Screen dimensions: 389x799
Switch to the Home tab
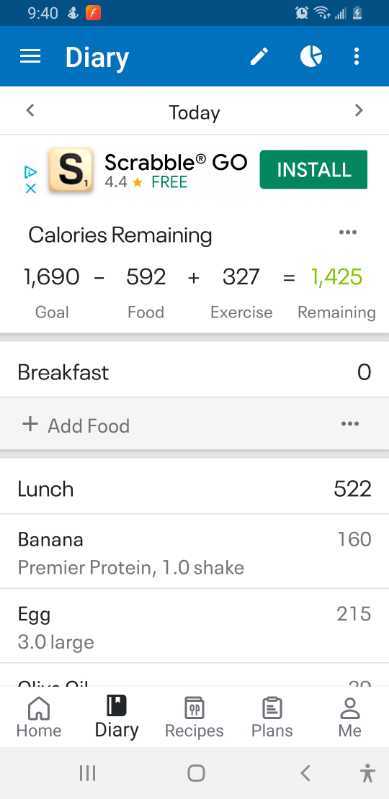click(x=39, y=717)
